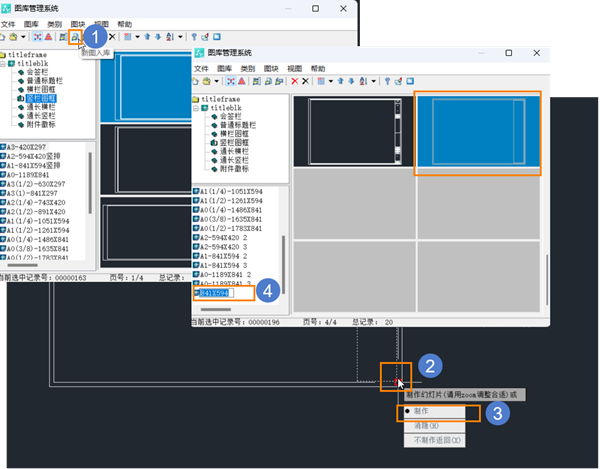Select 附件徽标 in front window tree
The width and height of the screenshot is (600, 469).
point(234,169)
